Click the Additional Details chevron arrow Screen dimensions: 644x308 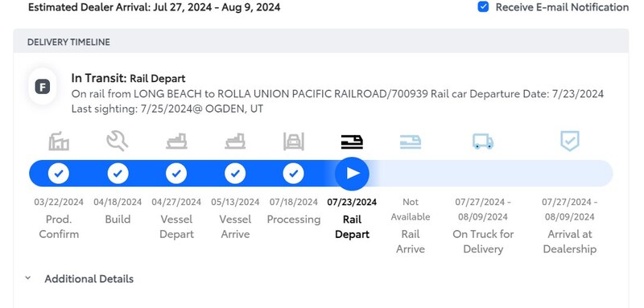pos(28,277)
